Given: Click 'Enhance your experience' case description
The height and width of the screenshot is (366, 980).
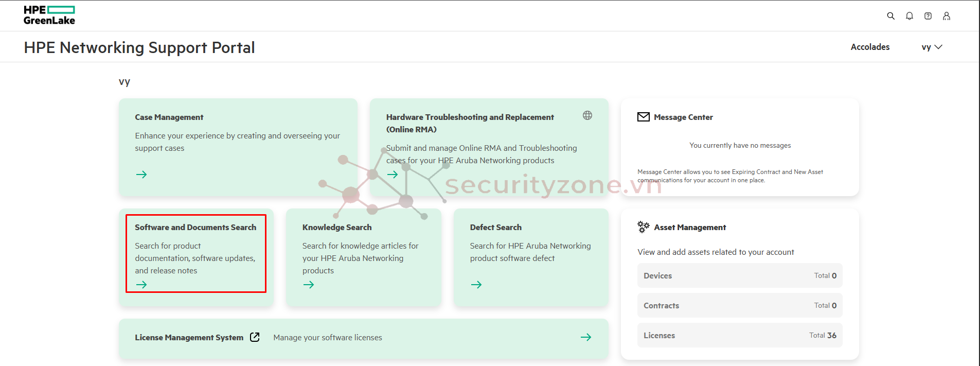Looking at the screenshot, I should tap(238, 142).
